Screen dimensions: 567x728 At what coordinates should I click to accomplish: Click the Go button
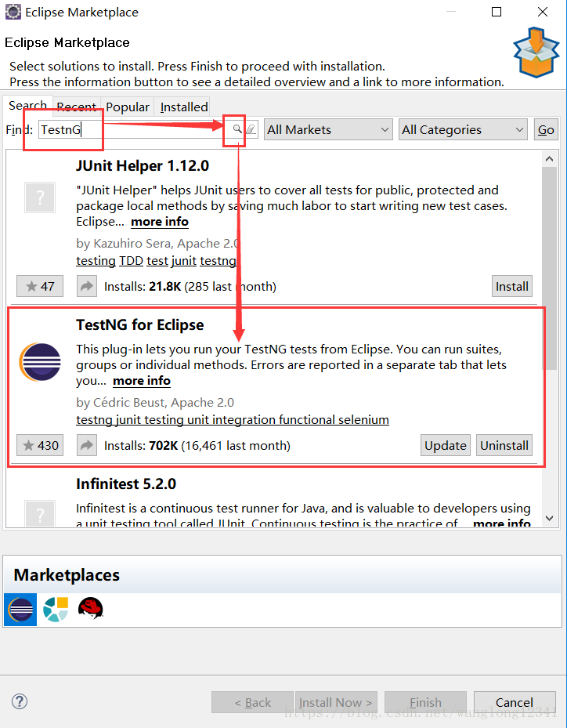tap(546, 129)
